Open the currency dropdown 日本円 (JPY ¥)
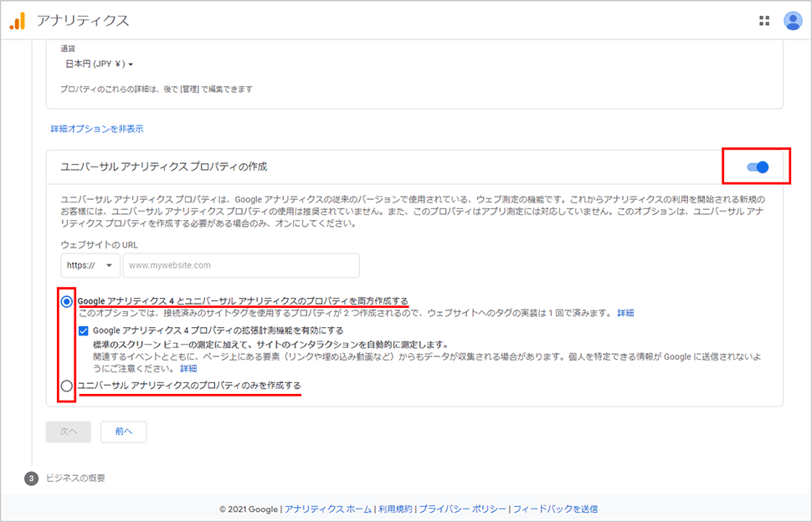Viewport: 812px width, 522px height. coord(99,64)
